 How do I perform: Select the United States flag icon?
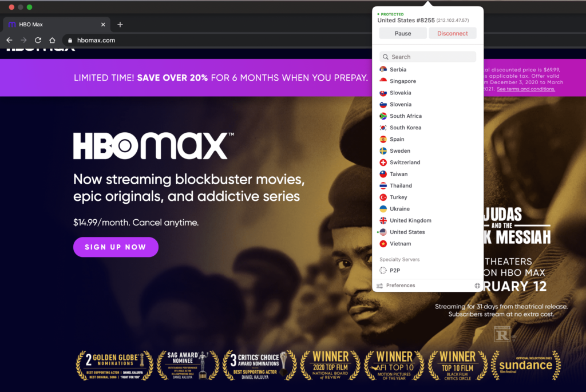click(x=383, y=232)
